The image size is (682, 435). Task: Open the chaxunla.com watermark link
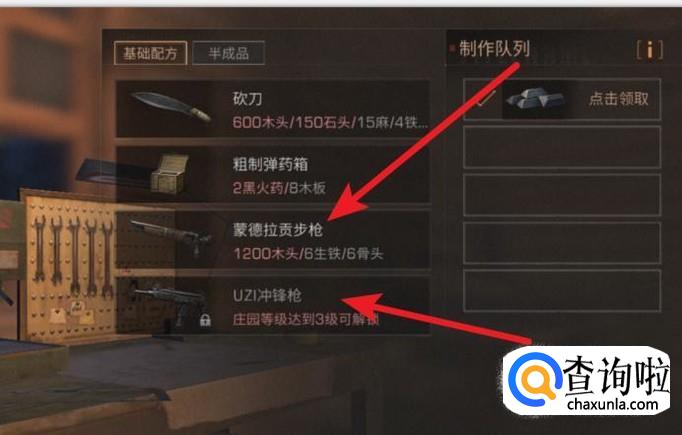(612, 404)
